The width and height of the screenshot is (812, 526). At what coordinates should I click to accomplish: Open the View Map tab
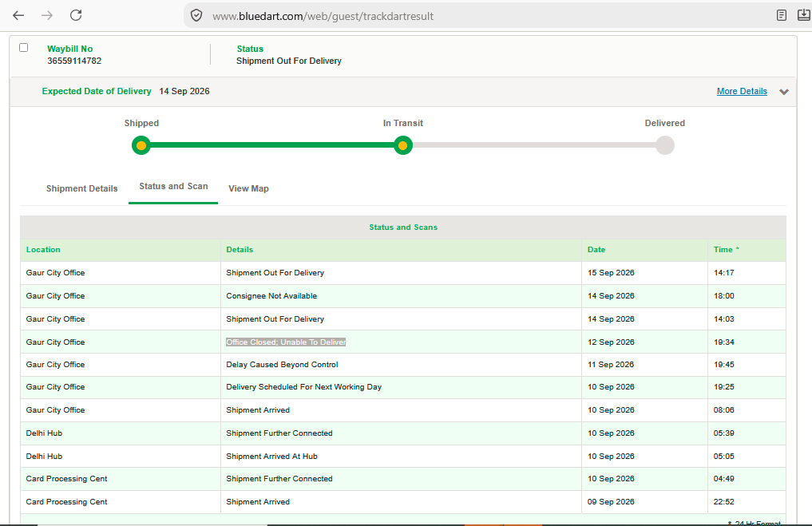tap(248, 188)
